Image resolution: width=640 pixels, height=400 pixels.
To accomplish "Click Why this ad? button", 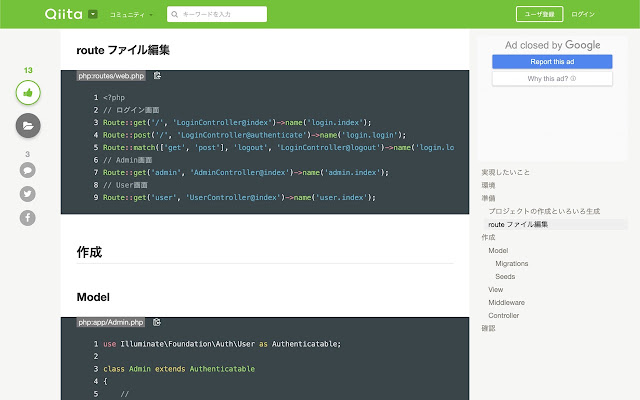I will [552, 78].
